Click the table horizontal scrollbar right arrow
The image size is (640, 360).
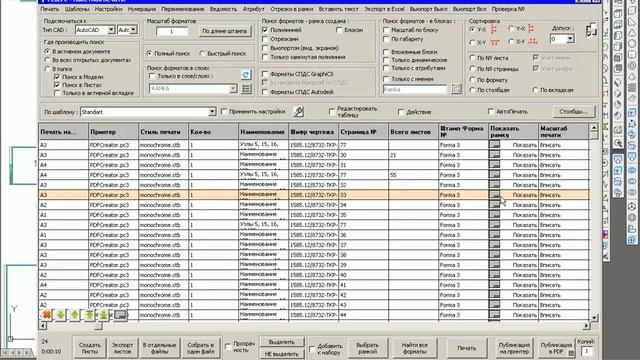[x=586, y=326]
